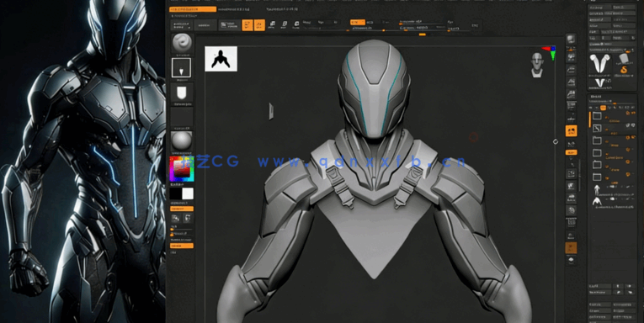Screen dimensions: 644x323
Task: Adjust the Visible Count slider in Subtool panel
Action: [612, 102]
